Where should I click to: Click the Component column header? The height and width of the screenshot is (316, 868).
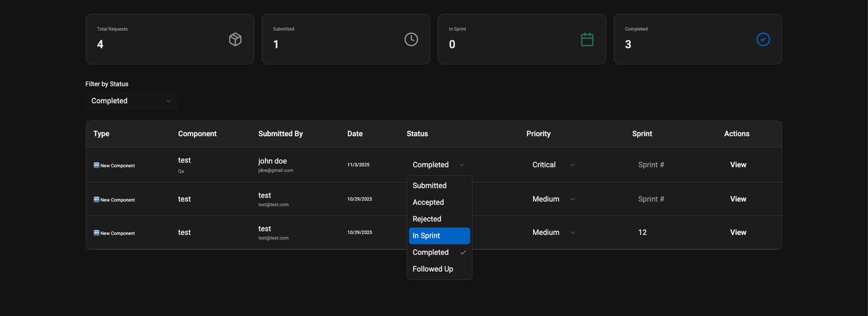point(197,134)
